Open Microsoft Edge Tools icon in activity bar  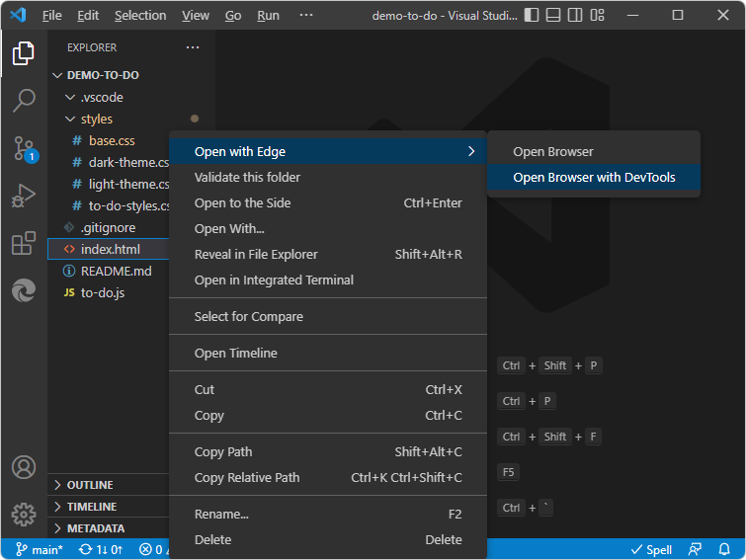24,290
